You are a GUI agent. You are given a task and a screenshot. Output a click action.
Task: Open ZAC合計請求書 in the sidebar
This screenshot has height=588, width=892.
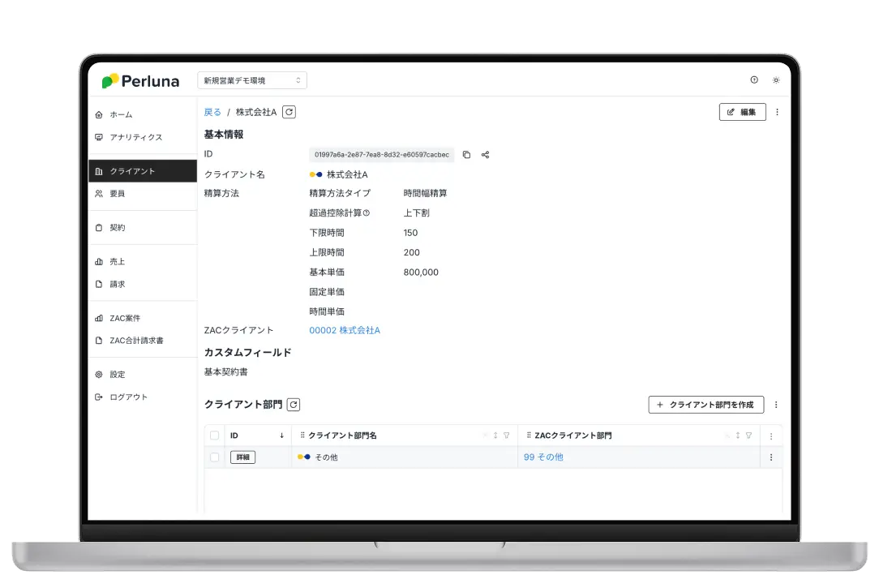tap(136, 341)
